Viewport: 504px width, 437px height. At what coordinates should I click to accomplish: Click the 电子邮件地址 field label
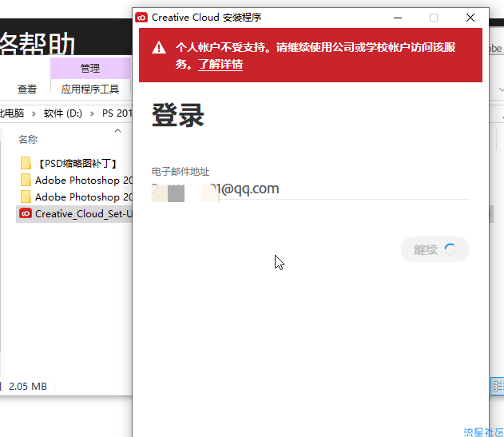coord(181,172)
